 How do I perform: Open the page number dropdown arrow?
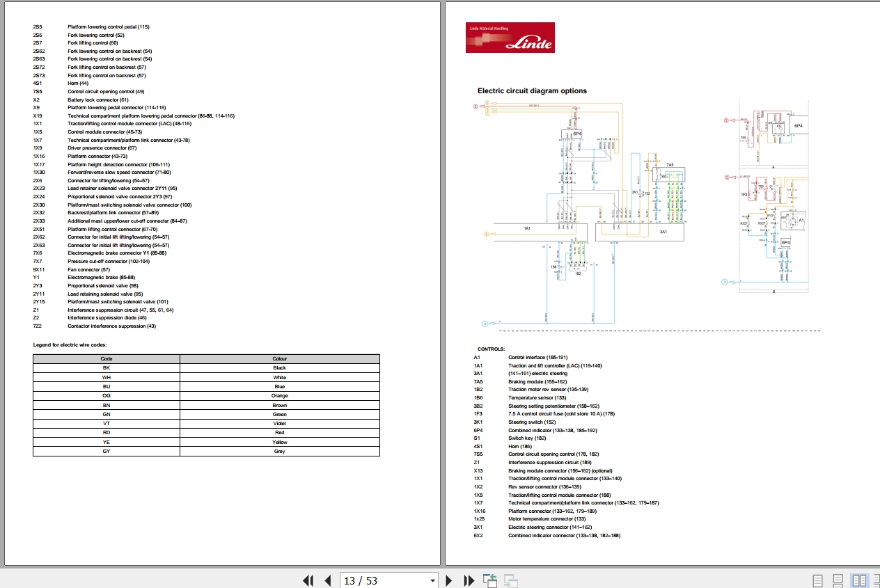pos(432,581)
